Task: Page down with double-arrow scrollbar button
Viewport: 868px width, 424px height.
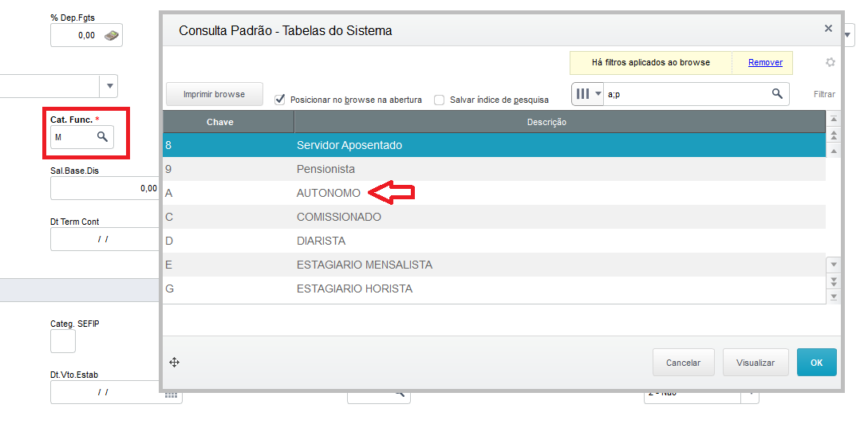Action: click(x=834, y=281)
